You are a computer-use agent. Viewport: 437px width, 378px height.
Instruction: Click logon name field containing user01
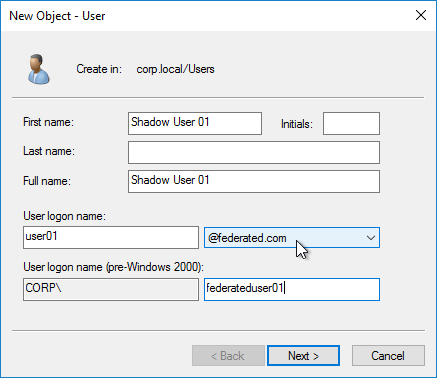pyautogui.click(x=111, y=237)
